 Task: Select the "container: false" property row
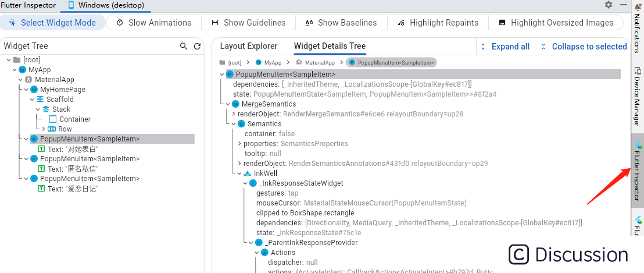point(270,134)
